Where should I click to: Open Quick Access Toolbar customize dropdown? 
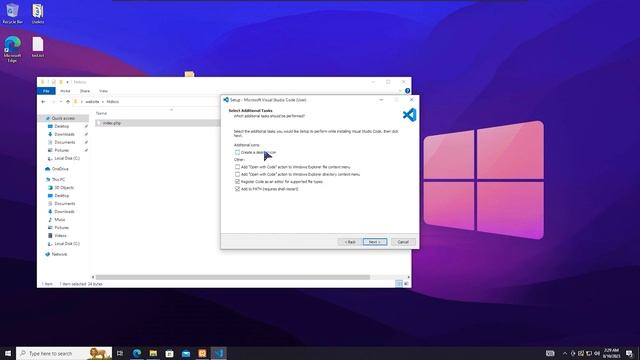click(67, 82)
